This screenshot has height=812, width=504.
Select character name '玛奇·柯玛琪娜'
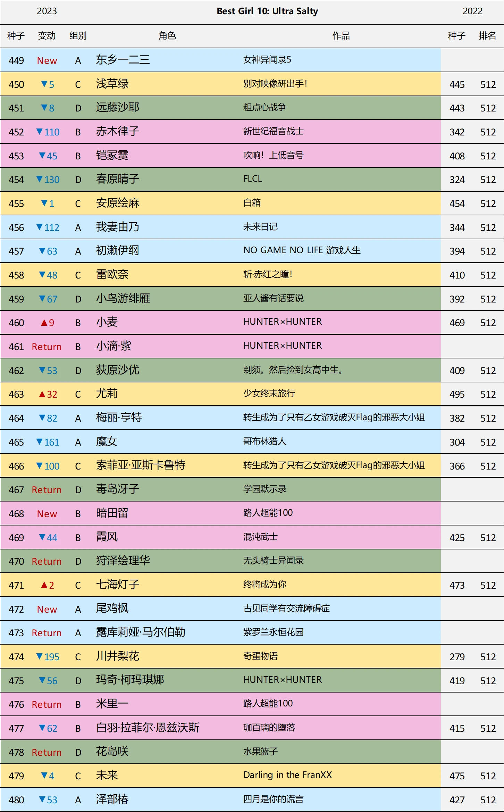point(130,680)
